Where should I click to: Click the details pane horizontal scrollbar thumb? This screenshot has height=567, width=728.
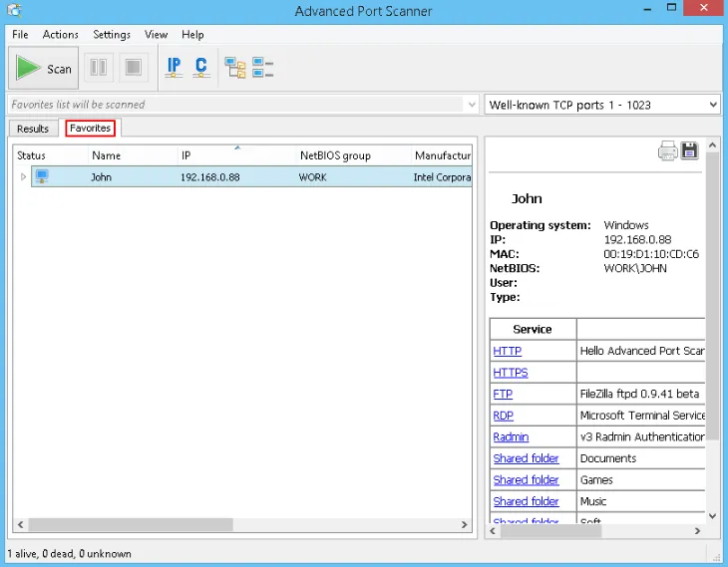tap(550, 531)
